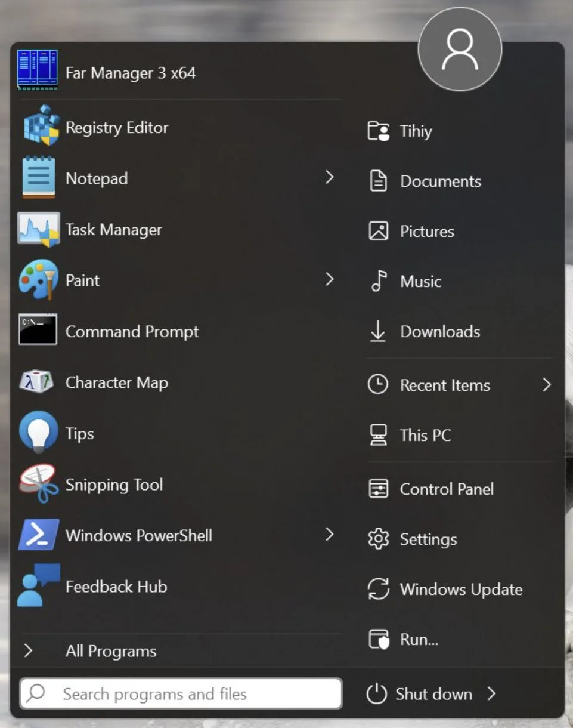The image size is (573, 728).
Task: Click the Recent Items text label
Action: tap(445, 385)
